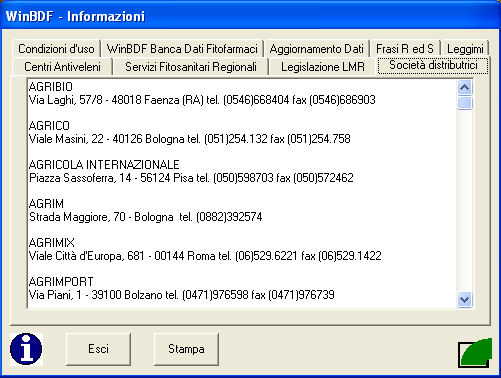Click the AGRICOLA INTERNAZIONALE company name
The width and height of the screenshot is (501, 378).
[104, 165]
